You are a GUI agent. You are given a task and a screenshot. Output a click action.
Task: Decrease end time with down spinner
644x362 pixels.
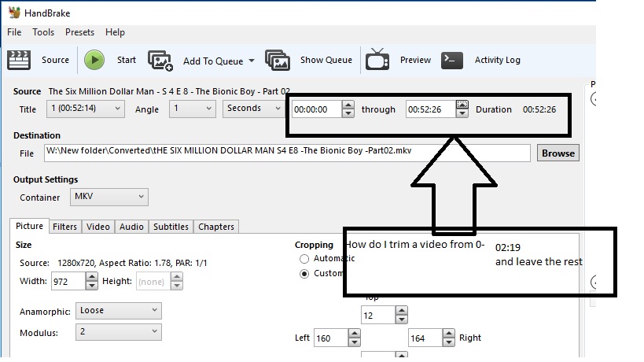coord(462,114)
